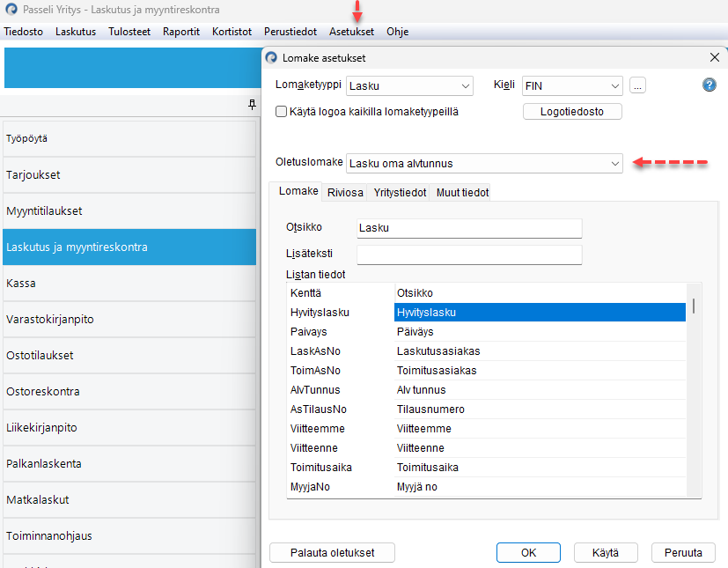Screen dimensions: 728x568
Task: Click the pin icon above the sidebar
Action: tap(252, 105)
